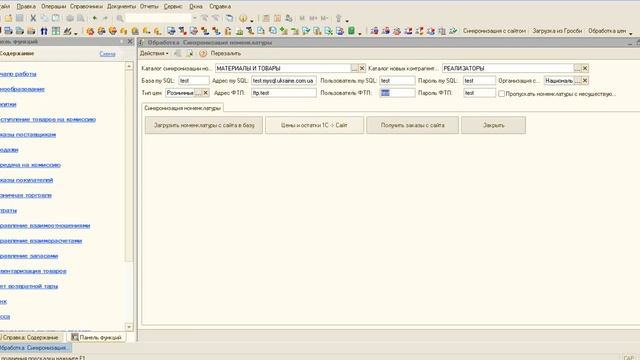The image size is (640, 360).
Task: Select the Синхронизация номенклатуры tab
Action: [182, 108]
